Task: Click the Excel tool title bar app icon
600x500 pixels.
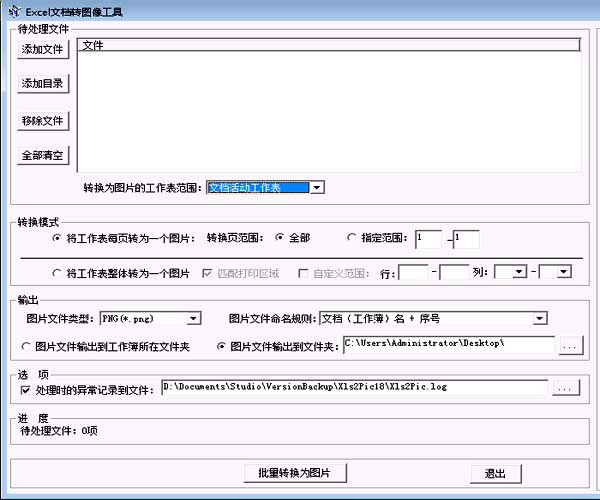Action: 14,11
